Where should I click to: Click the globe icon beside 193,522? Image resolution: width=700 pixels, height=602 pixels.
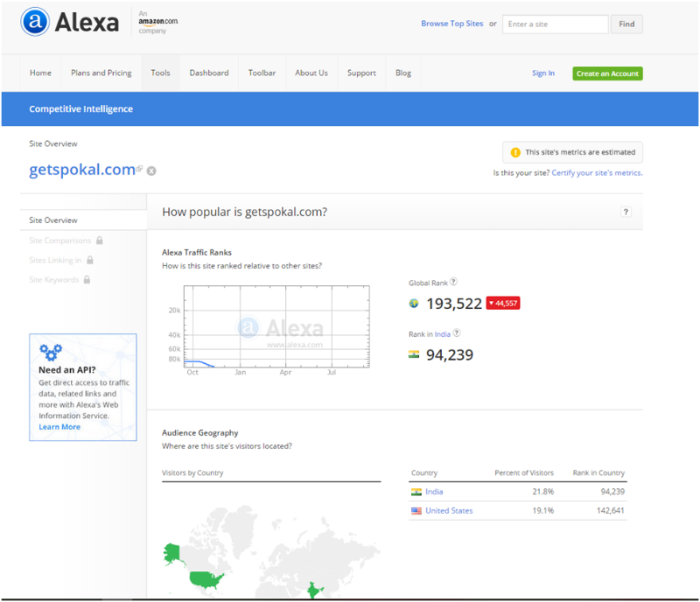point(414,304)
